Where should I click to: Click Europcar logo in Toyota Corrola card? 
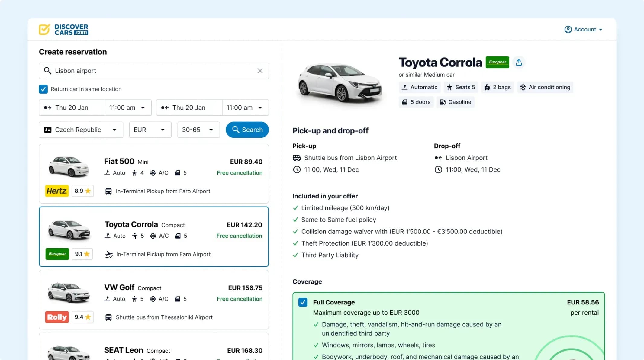click(x=57, y=254)
